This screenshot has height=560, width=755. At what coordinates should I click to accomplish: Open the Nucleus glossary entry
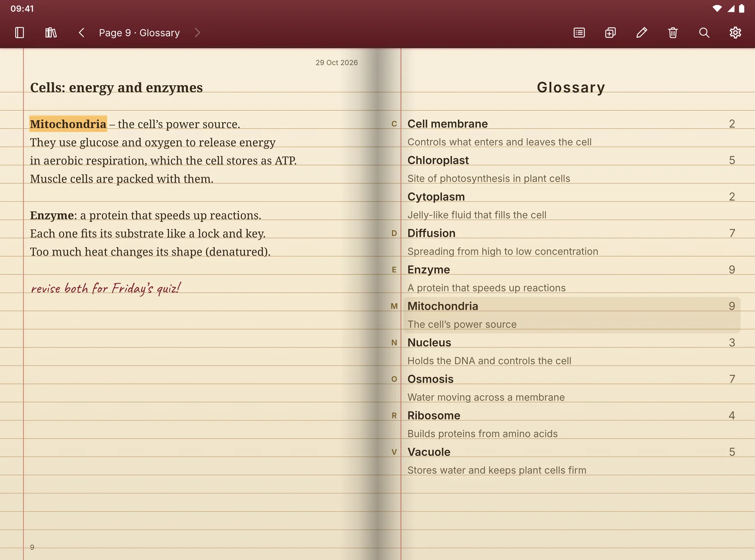pyautogui.click(x=572, y=352)
